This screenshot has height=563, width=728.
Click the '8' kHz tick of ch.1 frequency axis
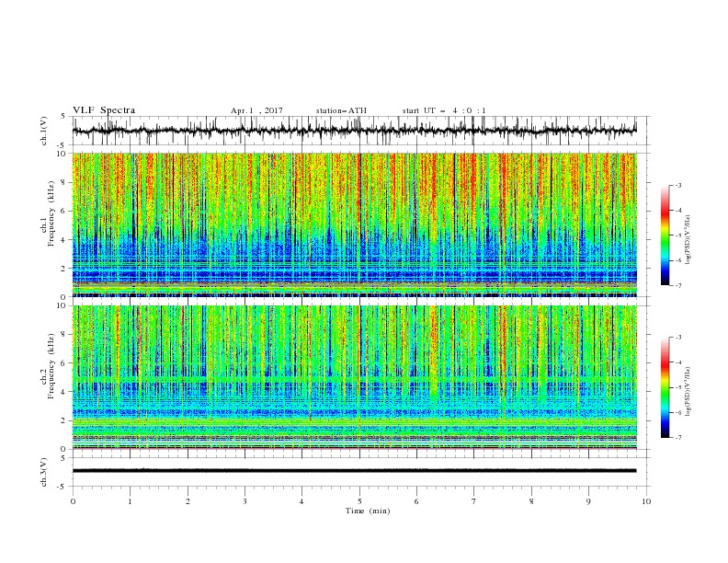pyautogui.click(x=64, y=182)
